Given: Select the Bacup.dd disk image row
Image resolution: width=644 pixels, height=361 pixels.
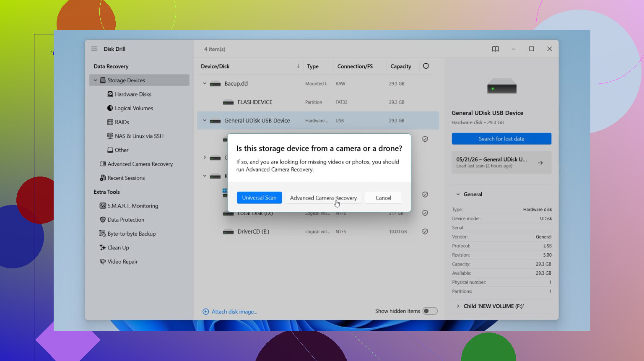Looking at the screenshot, I should pos(318,83).
